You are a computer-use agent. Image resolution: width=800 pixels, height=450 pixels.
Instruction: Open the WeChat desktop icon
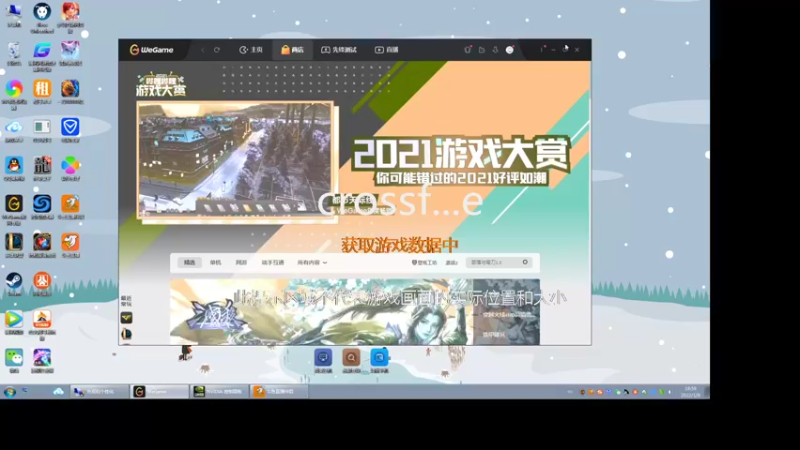(14, 361)
